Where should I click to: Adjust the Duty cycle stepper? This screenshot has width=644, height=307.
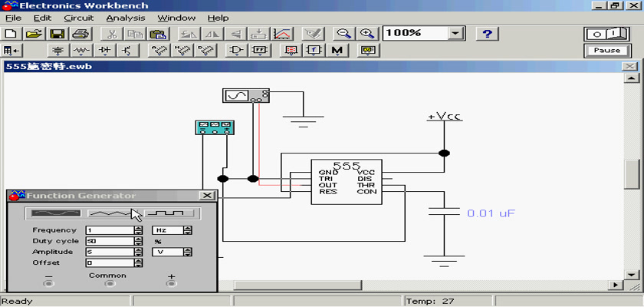tap(139, 241)
